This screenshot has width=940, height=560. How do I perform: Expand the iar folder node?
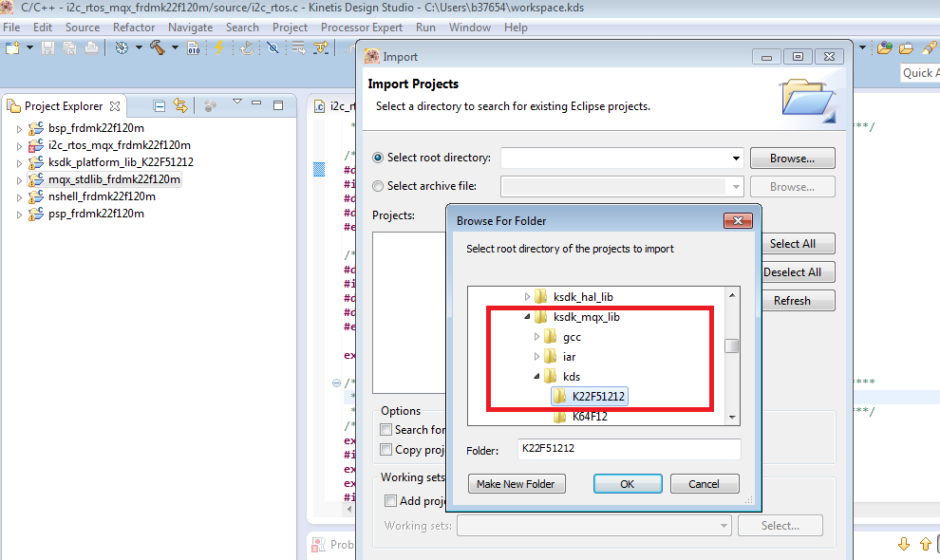(x=536, y=357)
